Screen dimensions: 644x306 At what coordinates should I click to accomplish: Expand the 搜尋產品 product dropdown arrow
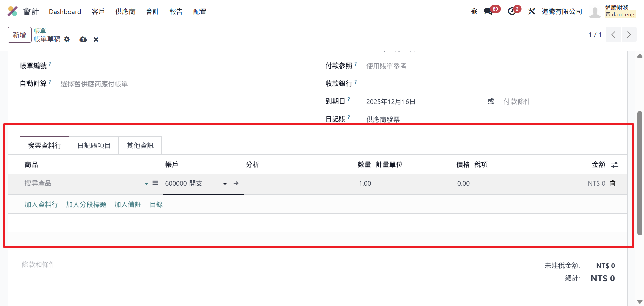146,184
